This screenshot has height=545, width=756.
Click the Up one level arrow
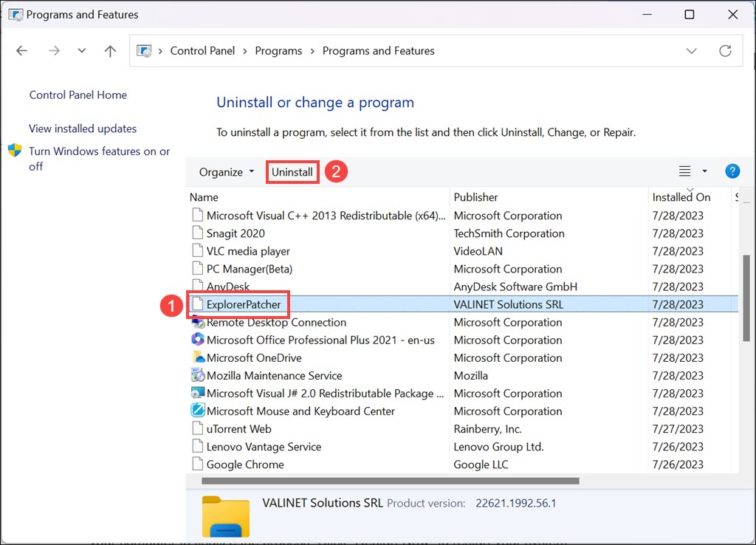coord(110,51)
